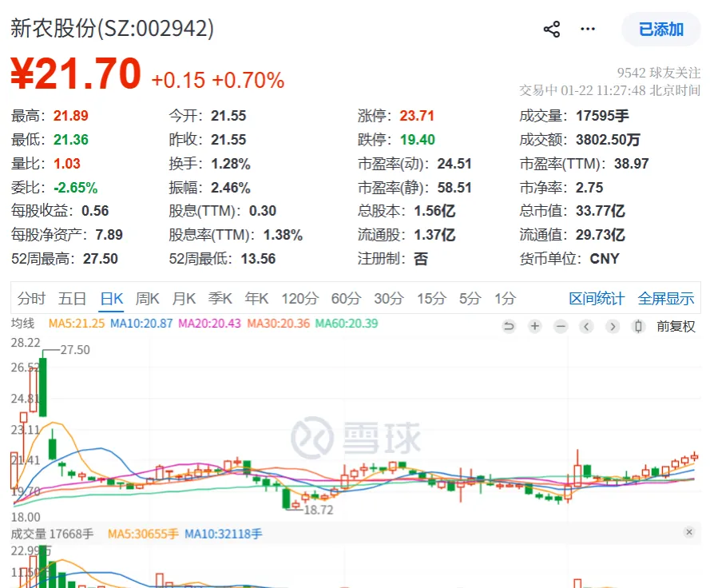Click the 52周最高 value 27.50

[x=100, y=259]
